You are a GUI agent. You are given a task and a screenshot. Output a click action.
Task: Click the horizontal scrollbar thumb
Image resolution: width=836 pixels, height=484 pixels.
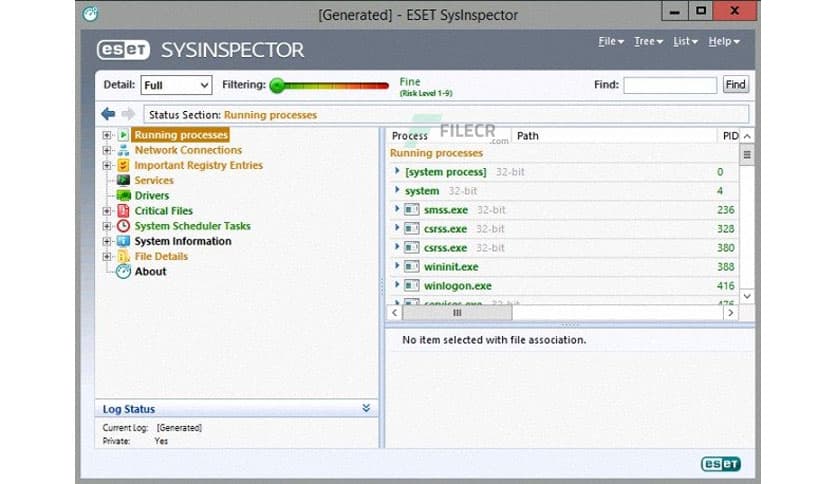(457, 313)
